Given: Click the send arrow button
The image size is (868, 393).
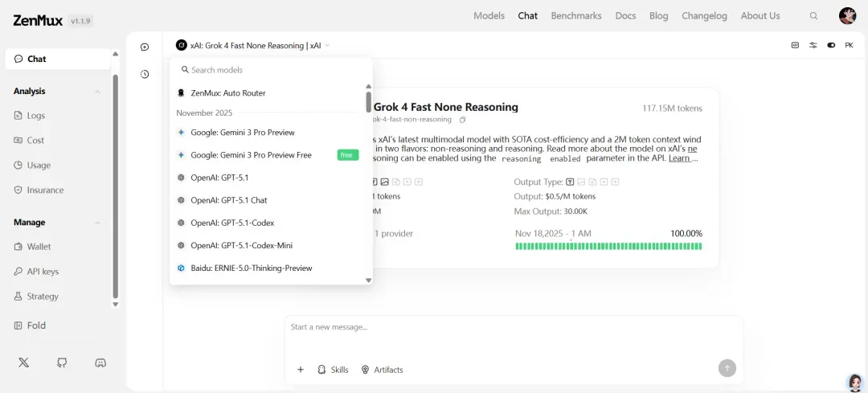Looking at the screenshot, I should pos(727,368).
